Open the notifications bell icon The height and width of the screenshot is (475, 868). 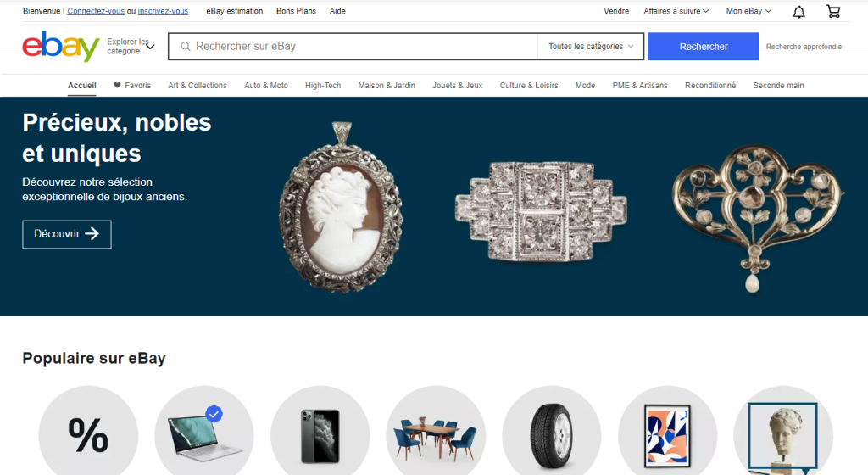click(798, 12)
